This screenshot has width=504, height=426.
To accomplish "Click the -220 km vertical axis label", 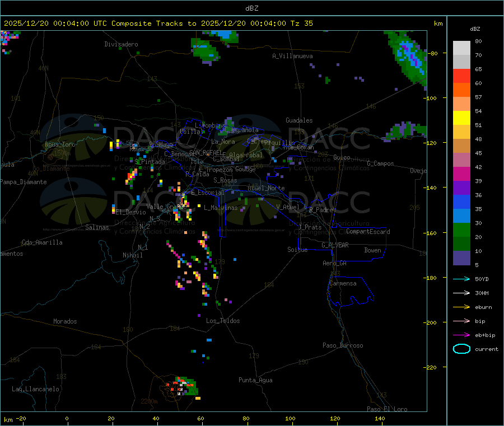I will (x=431, y=368).
